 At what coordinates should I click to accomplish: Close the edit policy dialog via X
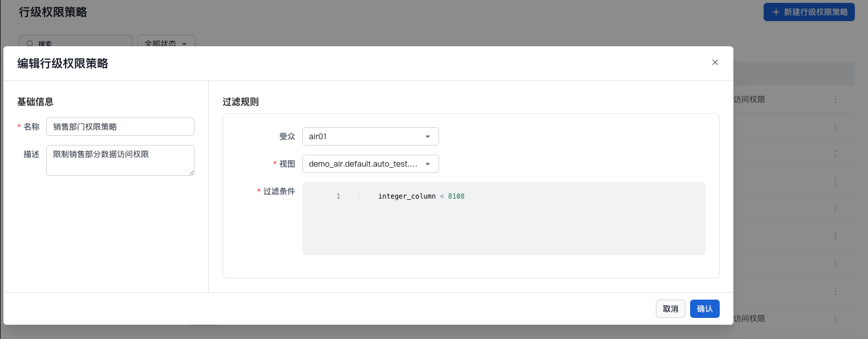715,62
